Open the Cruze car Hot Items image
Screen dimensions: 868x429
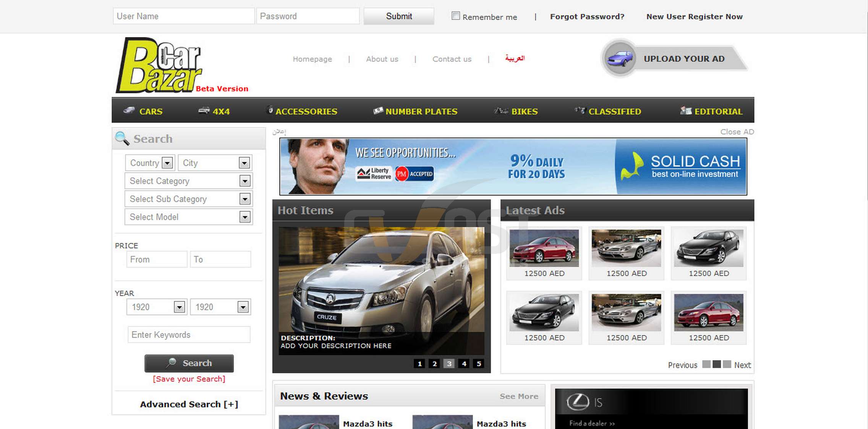click(x=381, y=291)
